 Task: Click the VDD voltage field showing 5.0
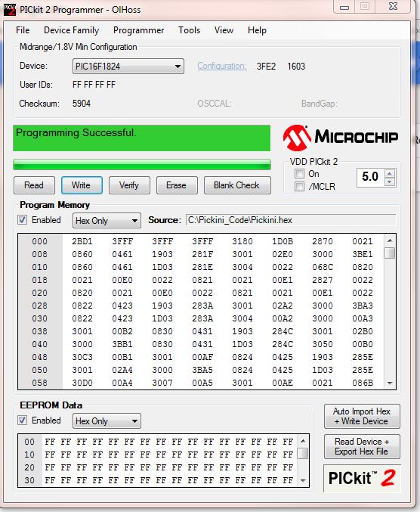tap(370, 177)
